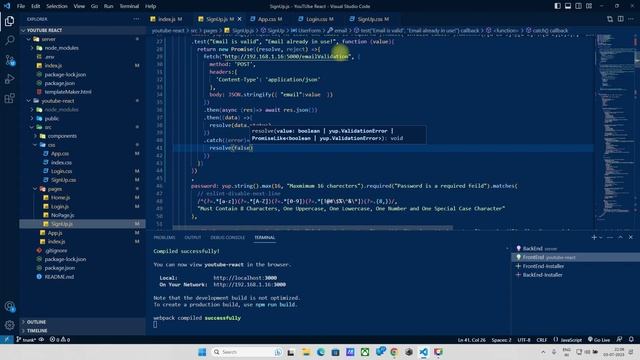Screen dimensions: 640x360
Task: Open templateMaker.html in the explorer
Action: [82, 92]
